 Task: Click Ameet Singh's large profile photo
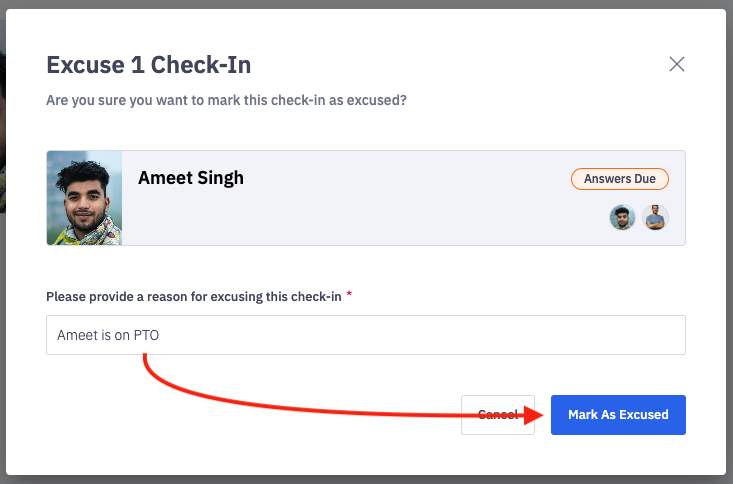click(84, 198)
